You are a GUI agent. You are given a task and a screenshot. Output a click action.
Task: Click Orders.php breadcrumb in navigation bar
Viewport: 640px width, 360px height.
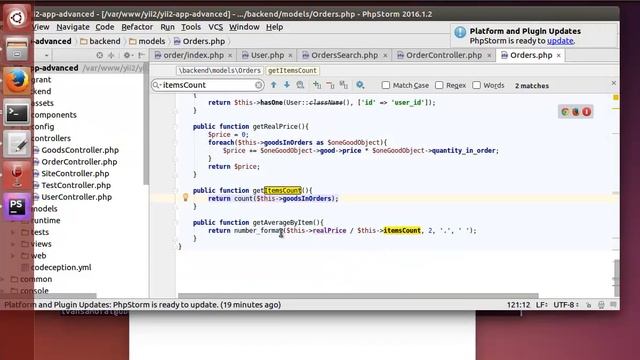[x=200, y=41]
